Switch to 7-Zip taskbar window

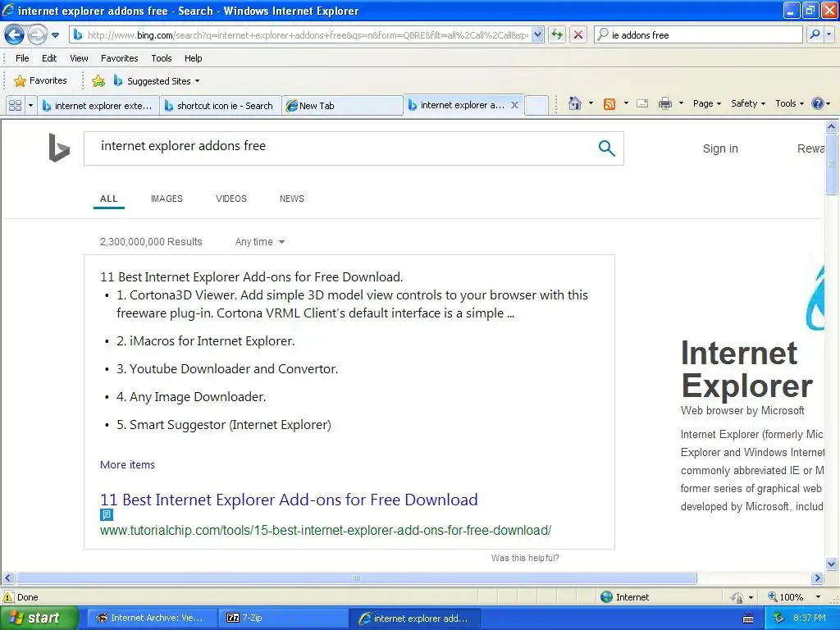[x=284, y=619]
